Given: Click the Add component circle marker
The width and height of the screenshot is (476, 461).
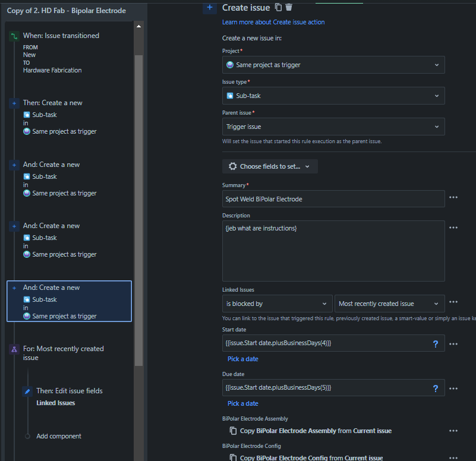Looking at the screenshot, I should tap(27, 437).
